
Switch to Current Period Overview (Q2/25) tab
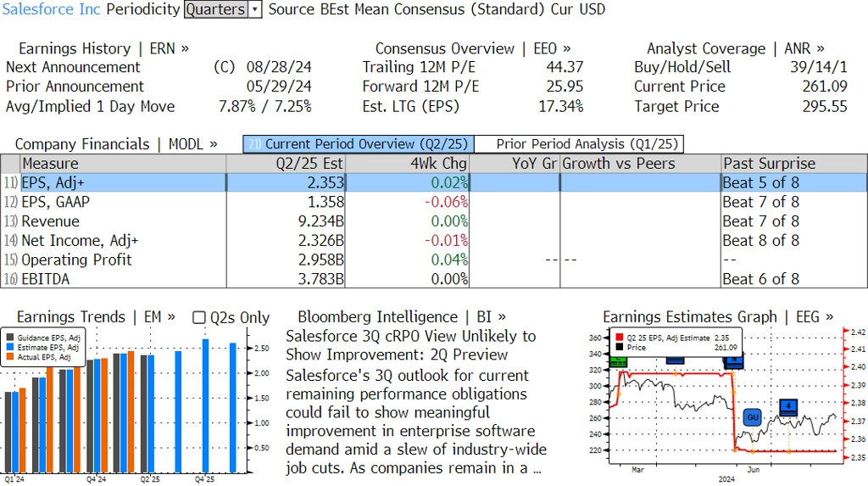(x=359, y=144)
